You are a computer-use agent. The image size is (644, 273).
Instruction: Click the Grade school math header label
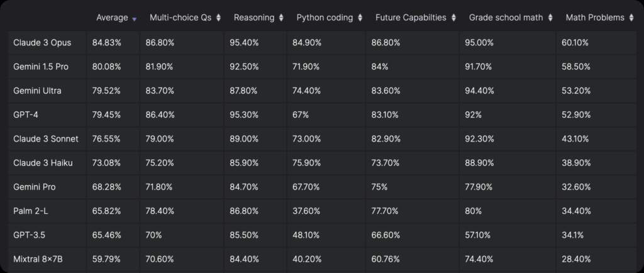point(506,18)
